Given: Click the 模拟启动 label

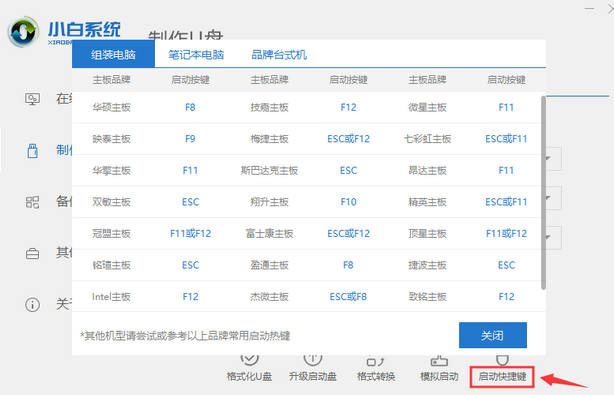Looking at the screenshot, I should [x=439, y=377].
